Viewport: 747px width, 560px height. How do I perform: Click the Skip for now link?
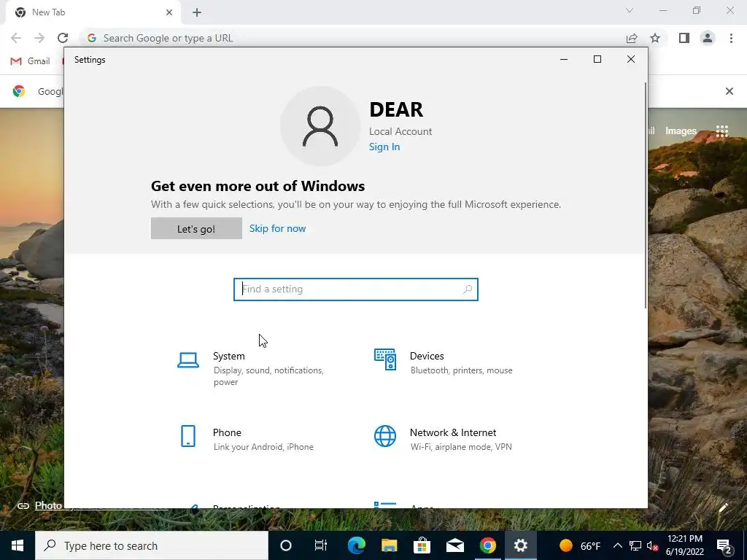point(278,228)
